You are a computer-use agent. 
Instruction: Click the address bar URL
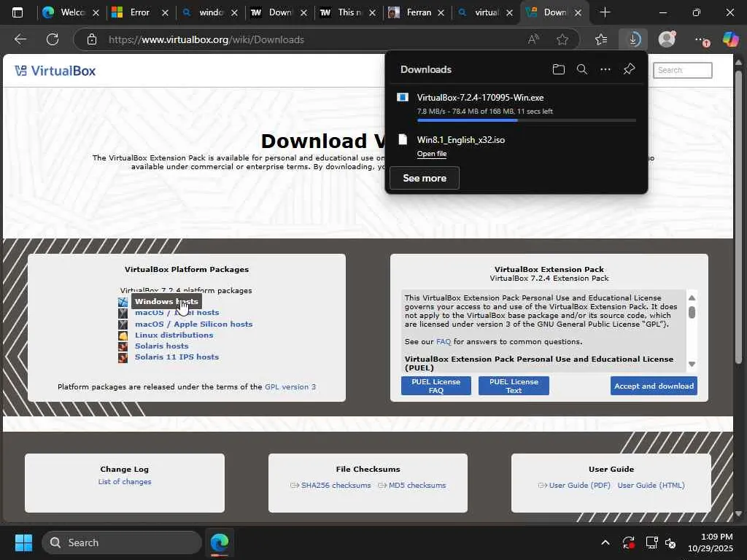[206, 39]
